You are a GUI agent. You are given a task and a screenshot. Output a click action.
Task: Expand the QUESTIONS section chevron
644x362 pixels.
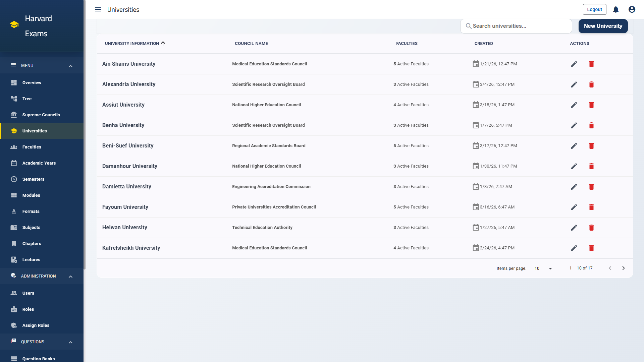(70, 342)
